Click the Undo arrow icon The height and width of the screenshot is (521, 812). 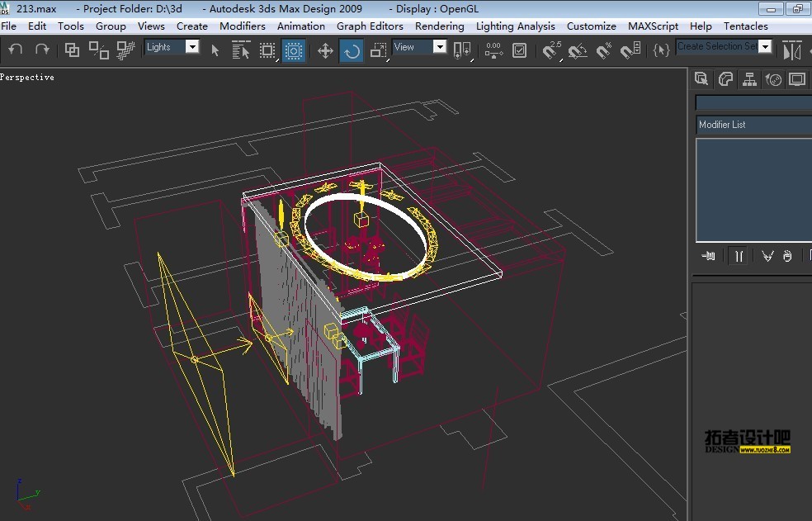[16, 50]
